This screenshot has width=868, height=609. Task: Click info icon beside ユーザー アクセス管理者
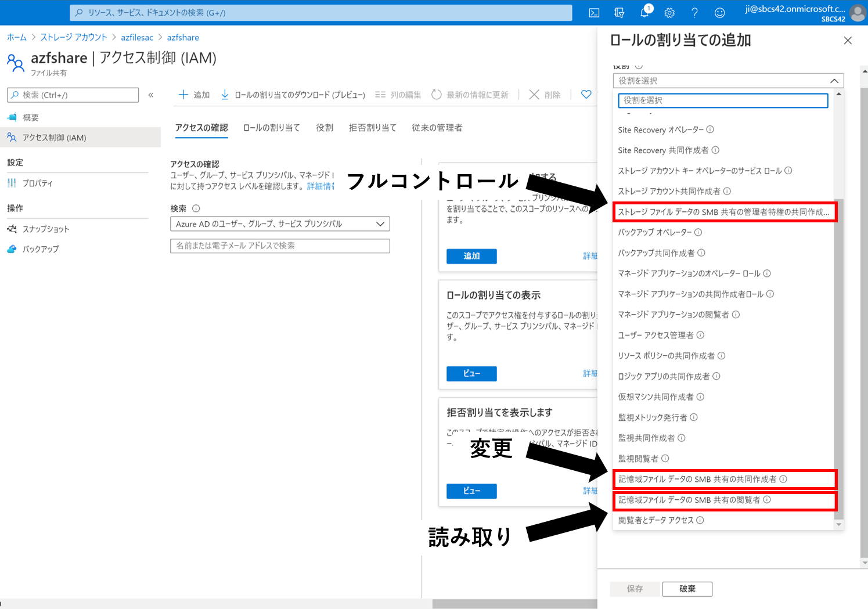point(700,335)
